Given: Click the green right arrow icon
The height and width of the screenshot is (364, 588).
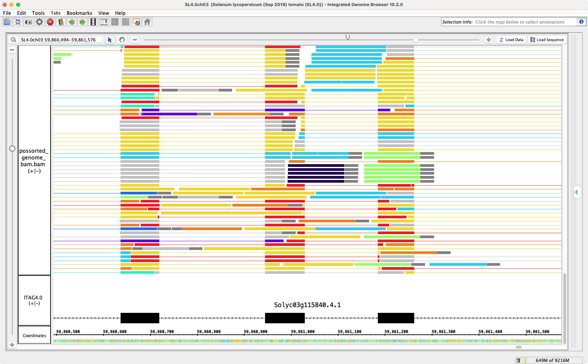Looking at the screenshot, I should tap(83, 22).
